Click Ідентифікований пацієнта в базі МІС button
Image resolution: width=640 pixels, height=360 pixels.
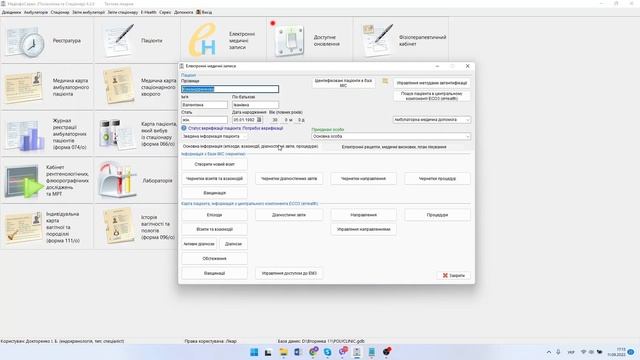pyautogui.click(x=343, y=83)
